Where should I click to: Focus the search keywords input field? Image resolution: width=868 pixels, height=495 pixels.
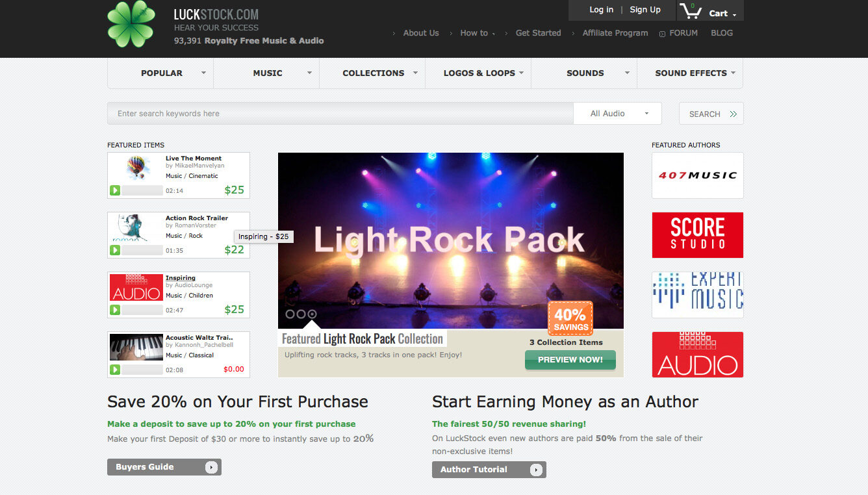point(340,114)
